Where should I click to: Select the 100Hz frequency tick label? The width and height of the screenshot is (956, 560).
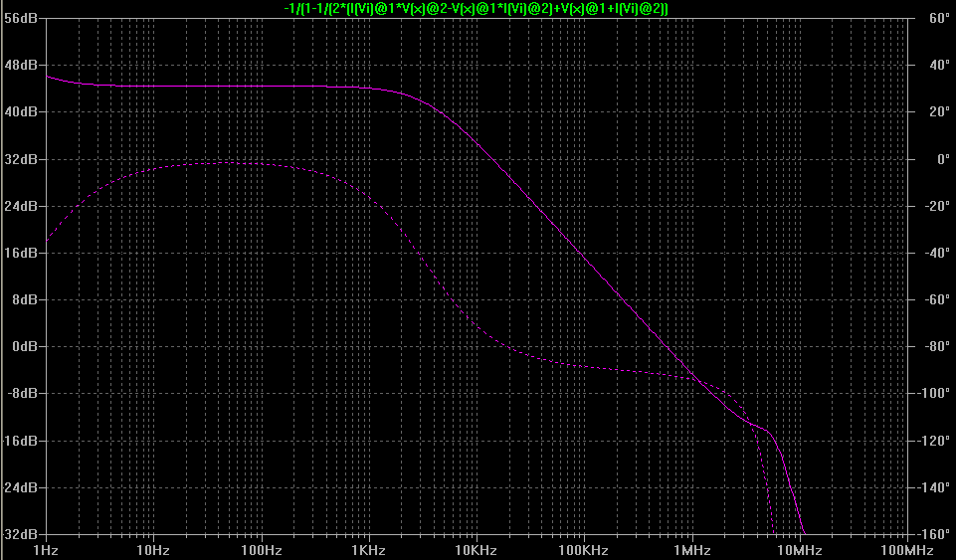(261, 550)
